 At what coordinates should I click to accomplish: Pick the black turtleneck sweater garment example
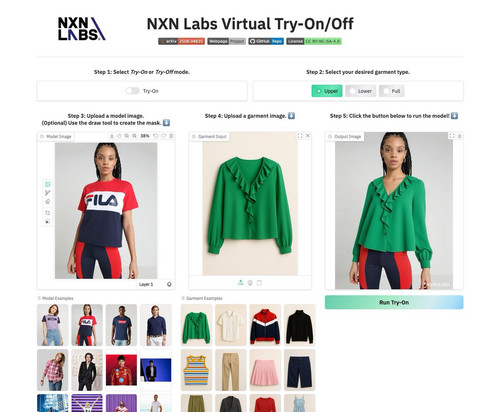pyautogui.click(x=299, y=325)
